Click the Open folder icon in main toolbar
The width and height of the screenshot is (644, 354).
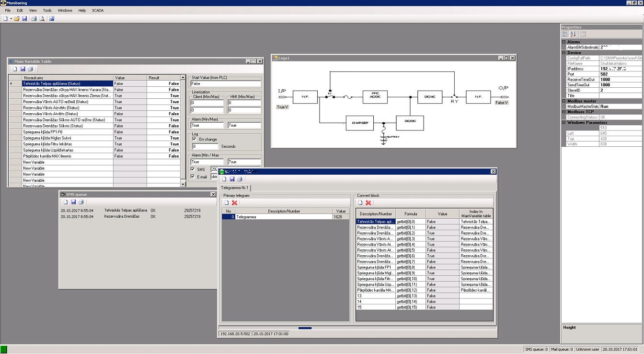tap(17, 19)
